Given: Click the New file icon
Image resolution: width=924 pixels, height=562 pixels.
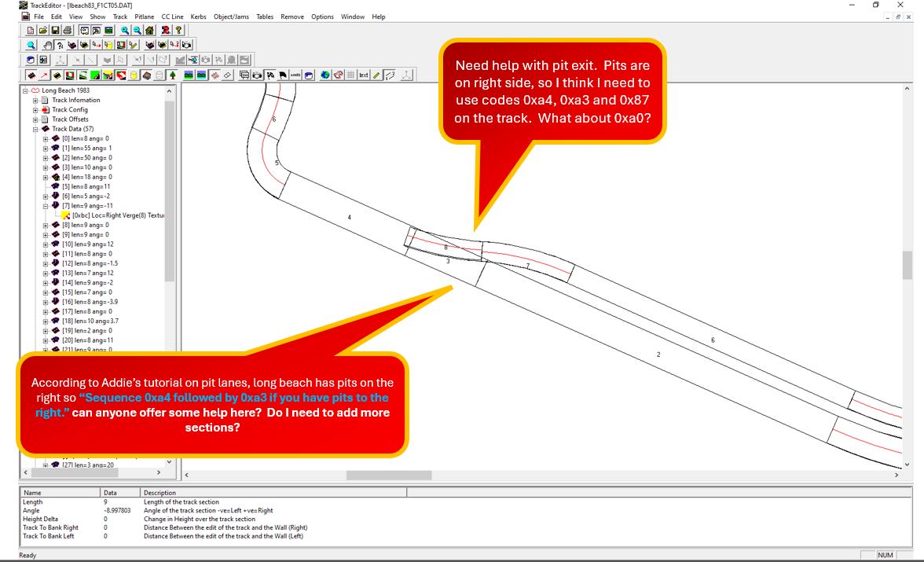Looking at the screenshot, I should click(x=31, y=31).
